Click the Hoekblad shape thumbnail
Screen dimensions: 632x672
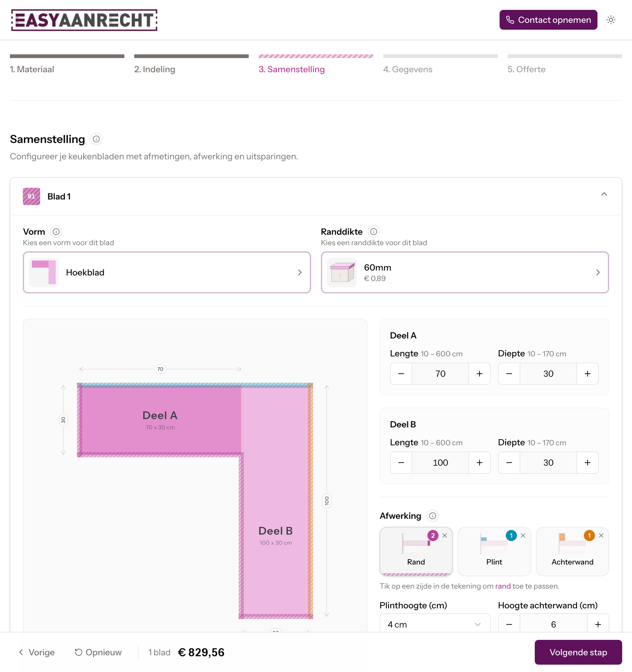[x=44, y=272]
